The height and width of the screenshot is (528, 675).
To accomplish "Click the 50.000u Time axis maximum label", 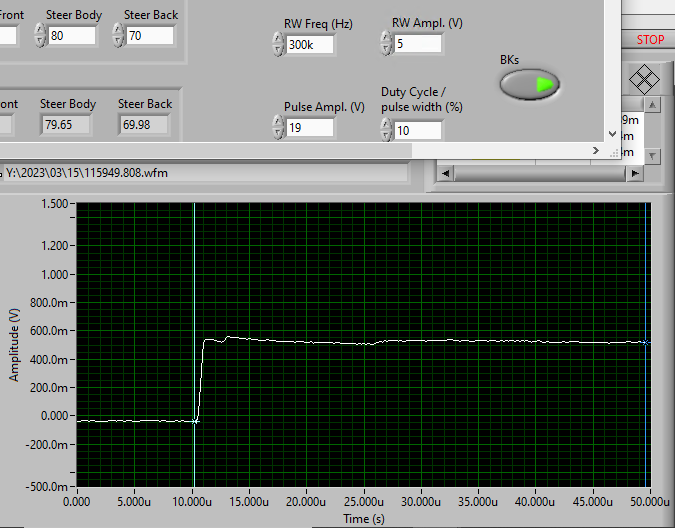I will point(650,502).
